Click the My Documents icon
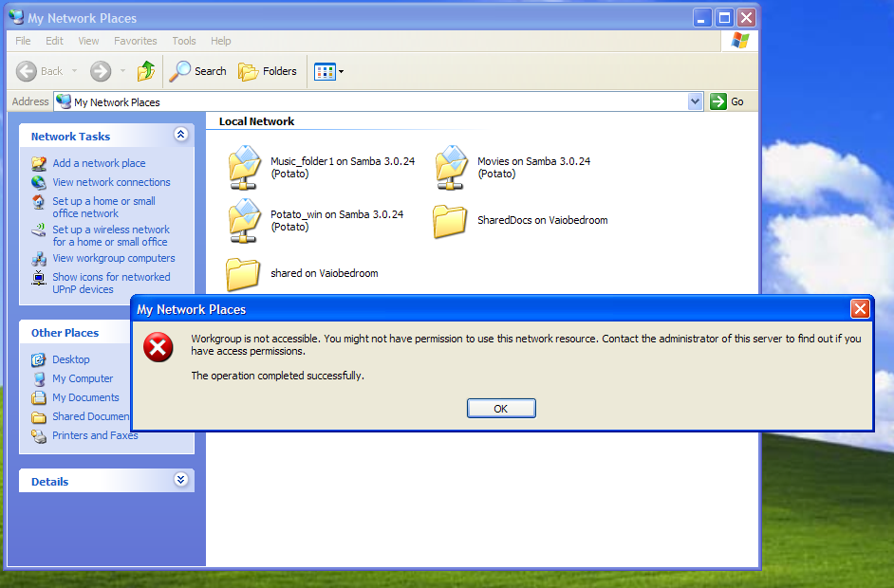894x588 pixels. pyautogui.click(x=39, y=397)
